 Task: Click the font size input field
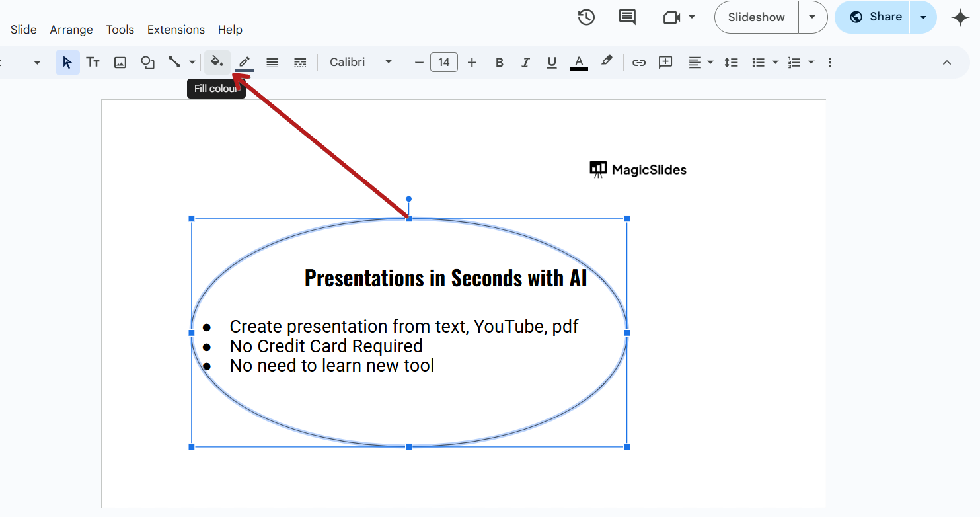tap(444, 62)
